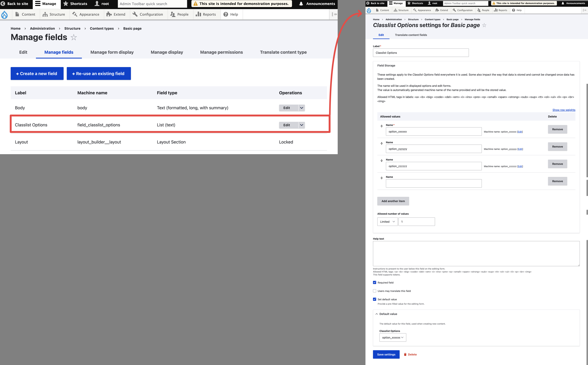Viewport: 588px width, 365px height.
Task: Click the empty fourth Name input field
Action: click(434, 183)
